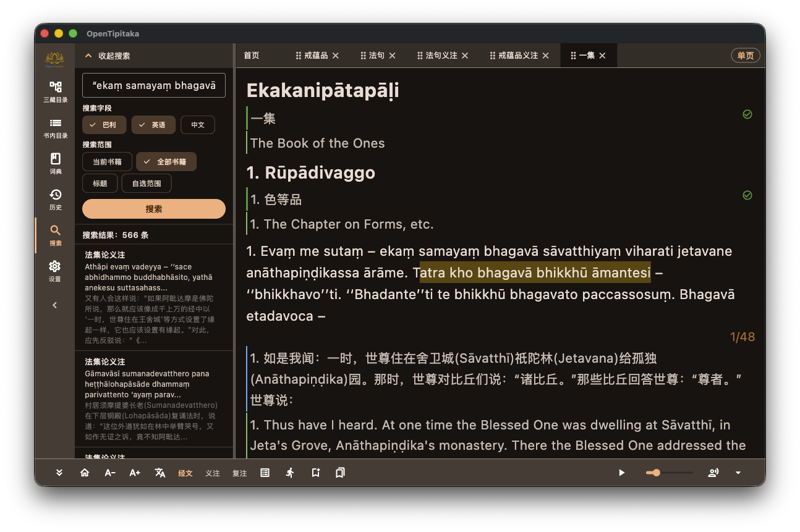Click the double-down chevron in bottom toolbar

click(59, 473)
